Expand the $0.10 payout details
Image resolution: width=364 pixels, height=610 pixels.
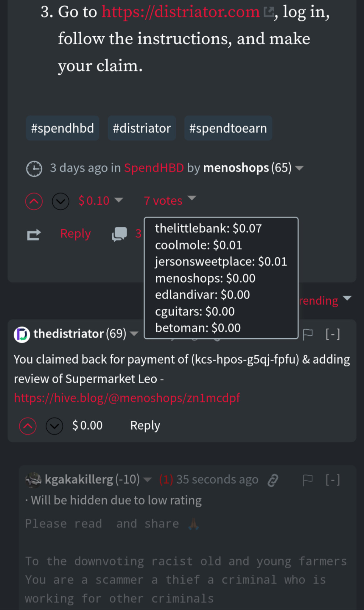[119, 200]
